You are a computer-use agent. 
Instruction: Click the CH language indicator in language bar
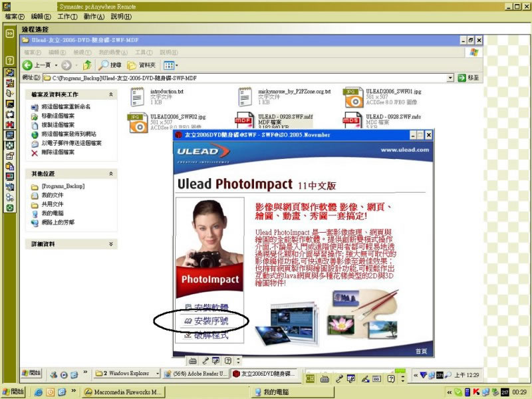[310, 378]
